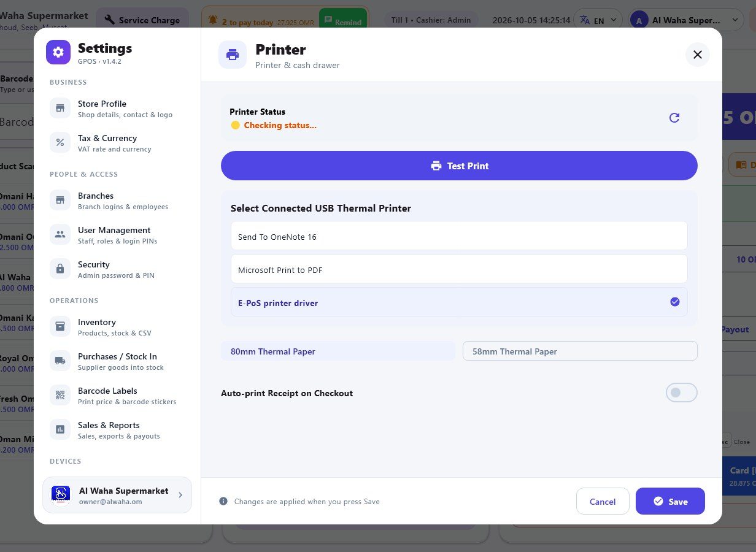Expand the Al Waha Supermarket account card chevron
Screen dimensions: 756x552
pos(180,495)
